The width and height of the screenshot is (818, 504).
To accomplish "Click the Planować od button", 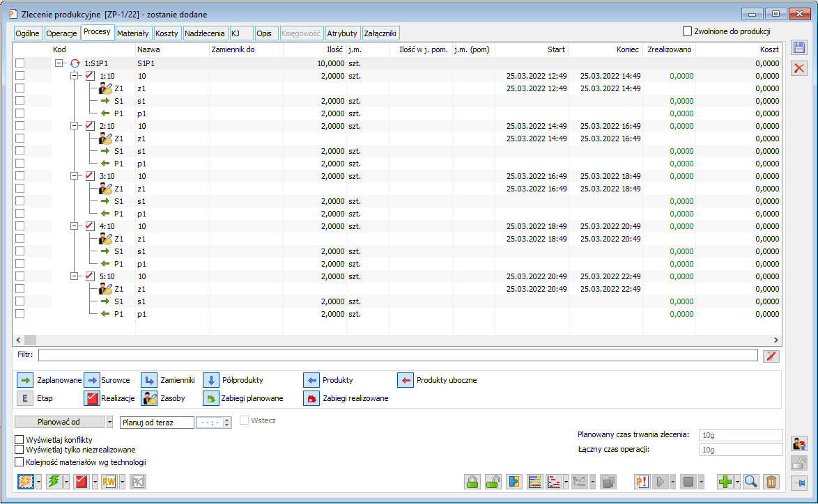I will click(59, 422).
